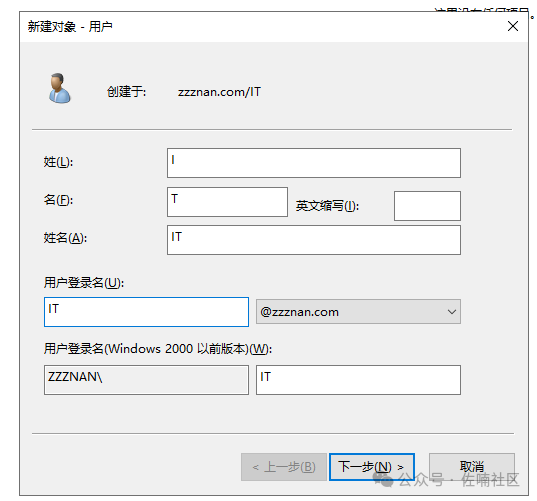This screenshot has height=501, width=537.
Task: Click the pre-Windows 2000 logon name field
Action: tap(358, 380)
